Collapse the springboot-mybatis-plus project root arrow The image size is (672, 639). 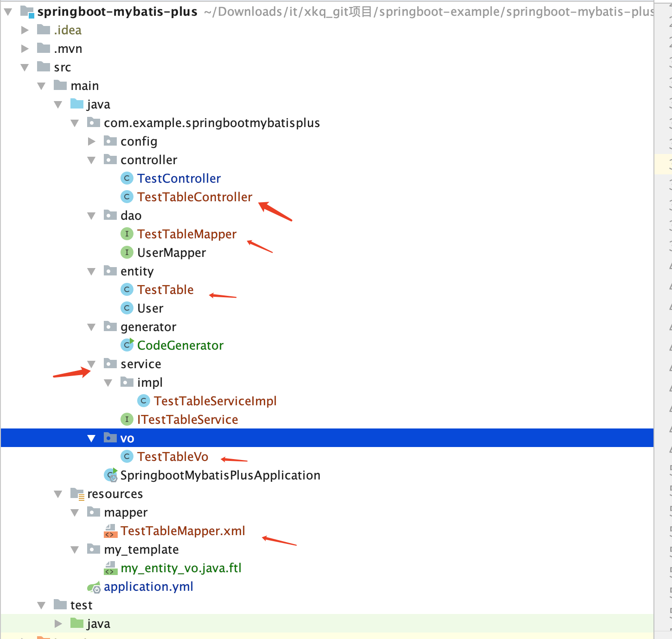8,12
